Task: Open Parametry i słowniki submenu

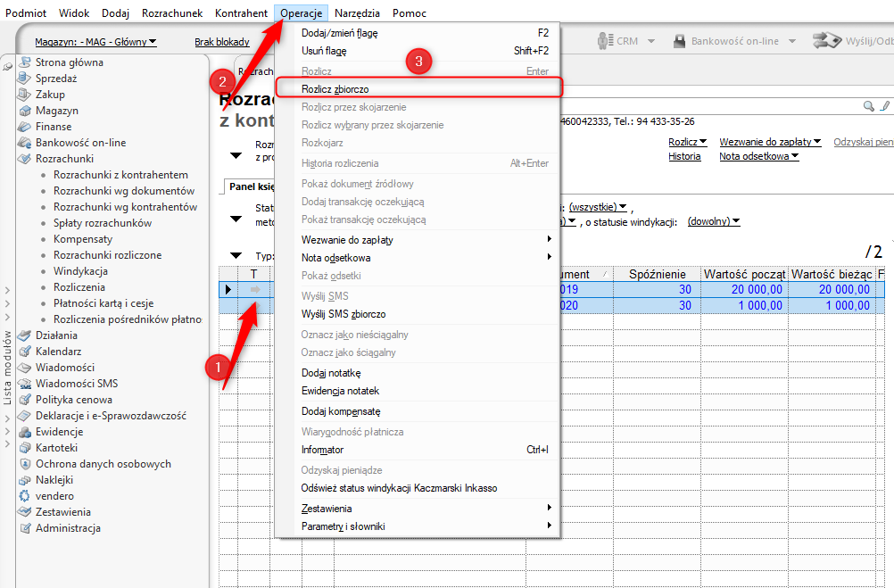Action: coord(418,526)
